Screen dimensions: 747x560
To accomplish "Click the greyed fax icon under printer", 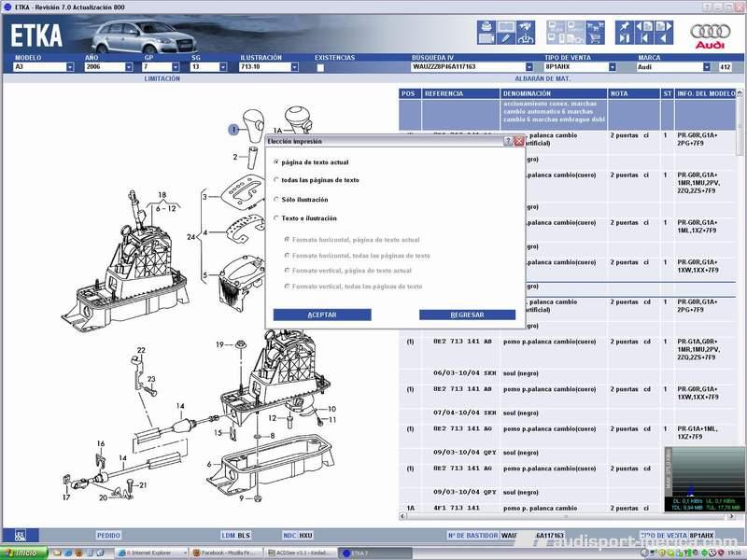I will pyautogui.click(x=486, y=38).
